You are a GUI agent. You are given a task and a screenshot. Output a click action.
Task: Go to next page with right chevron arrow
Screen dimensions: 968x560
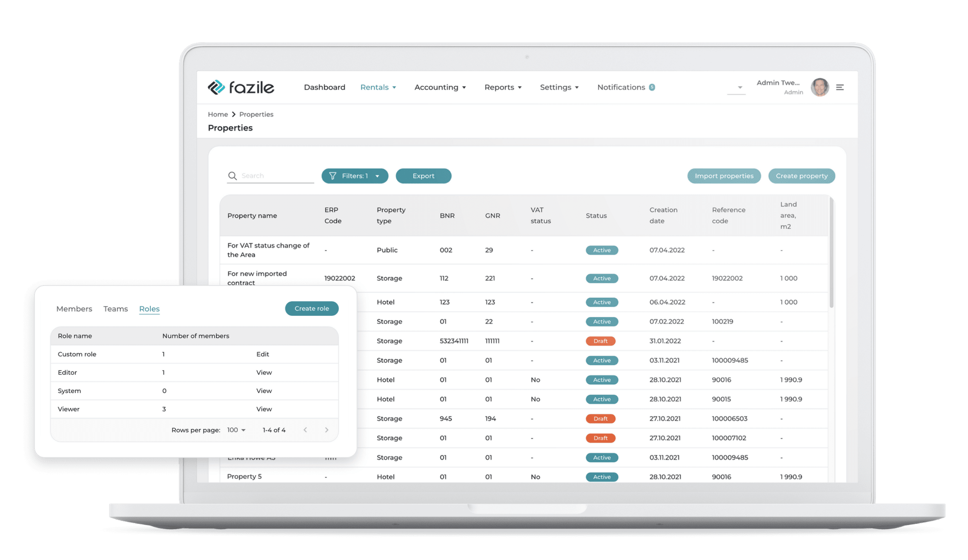[x=326, y=430]
